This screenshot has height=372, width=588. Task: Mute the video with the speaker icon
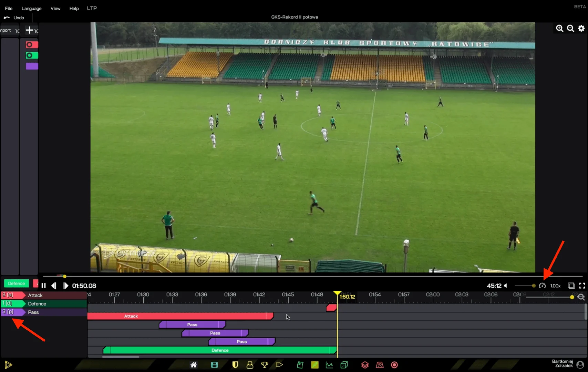click(x=505, y=286)
